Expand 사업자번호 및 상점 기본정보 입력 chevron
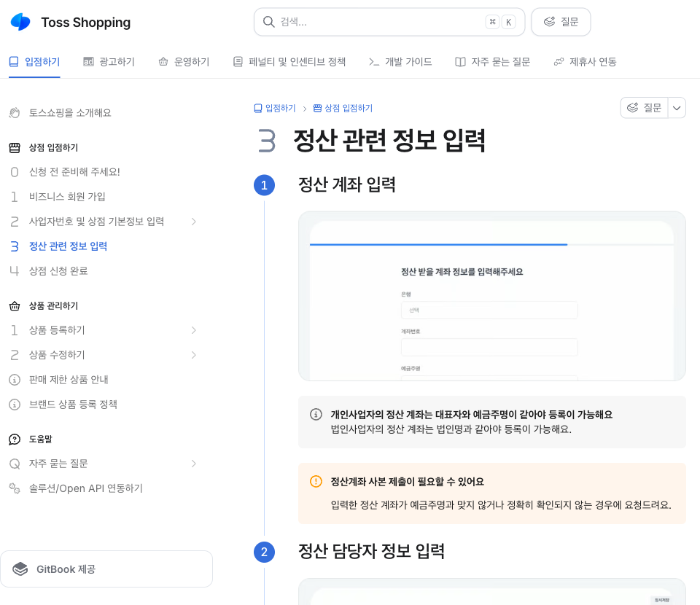 click(194, 222)
